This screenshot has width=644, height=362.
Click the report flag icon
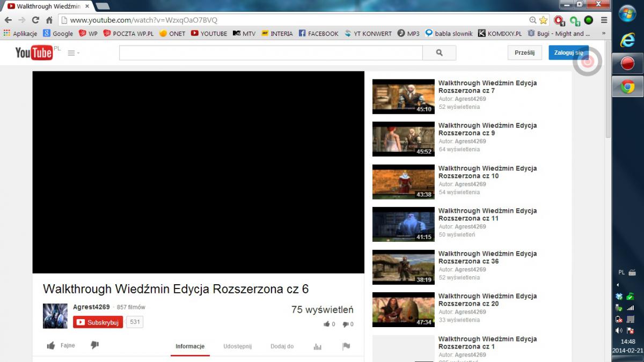click(346, 346)
